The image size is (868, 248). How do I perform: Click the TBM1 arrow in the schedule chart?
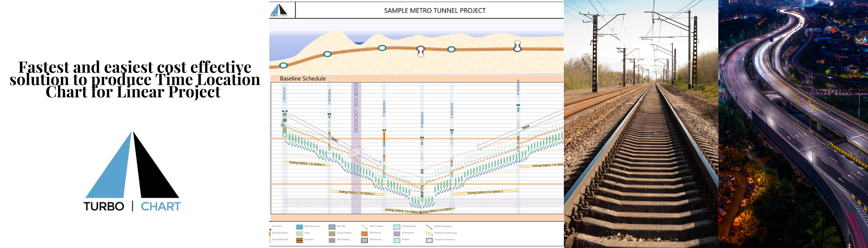pos(335,140)
